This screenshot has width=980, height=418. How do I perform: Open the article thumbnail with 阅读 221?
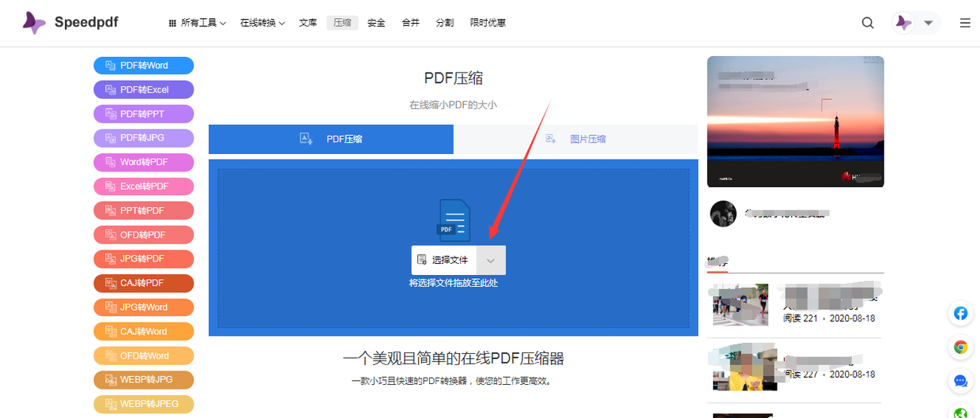[x=741, y=304]
